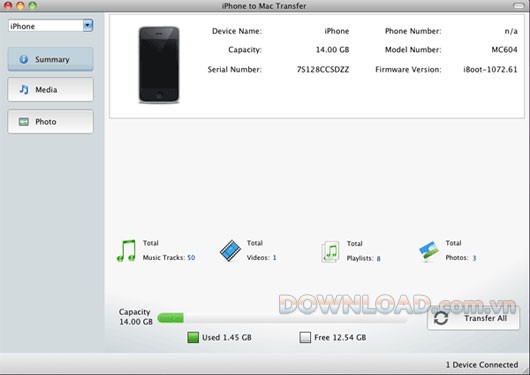Image resolution: width=530 pixels, height=375 pixels.
Task: Click the music tracks count 50
Action: (191, 258)
